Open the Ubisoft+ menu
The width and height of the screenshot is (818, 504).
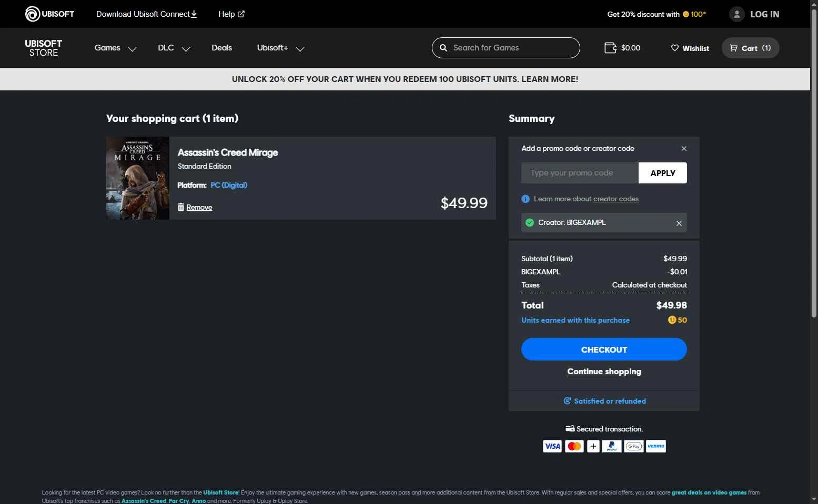tap(272, 48)
